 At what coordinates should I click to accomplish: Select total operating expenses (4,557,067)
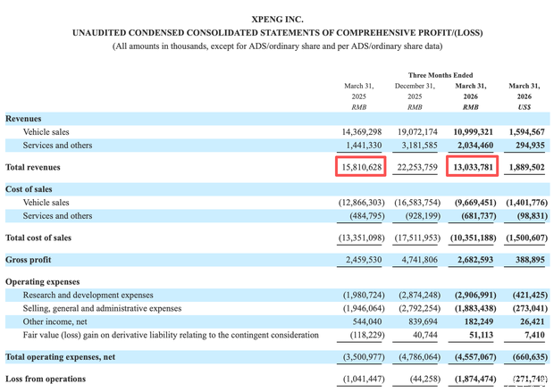tap(475, 357)
